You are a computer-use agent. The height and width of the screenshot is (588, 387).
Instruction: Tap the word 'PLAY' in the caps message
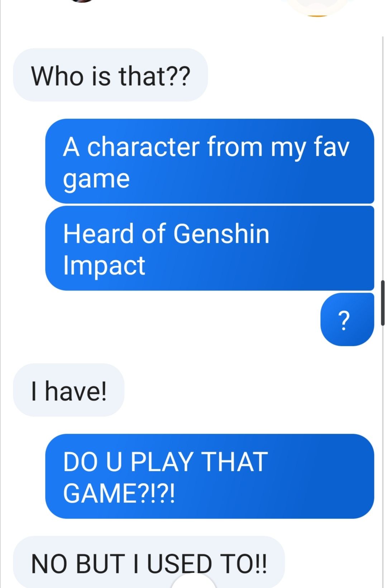coord(162,462)
